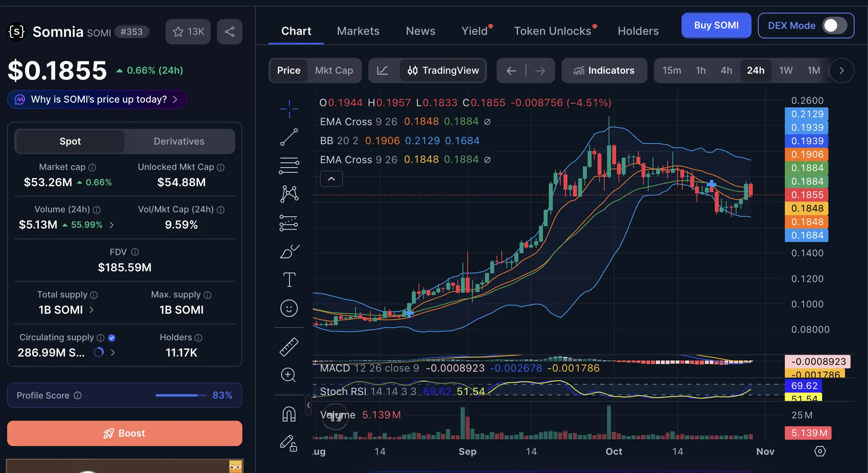
Task: Lock all drawing tools
Action: click(x=289, y=443)
